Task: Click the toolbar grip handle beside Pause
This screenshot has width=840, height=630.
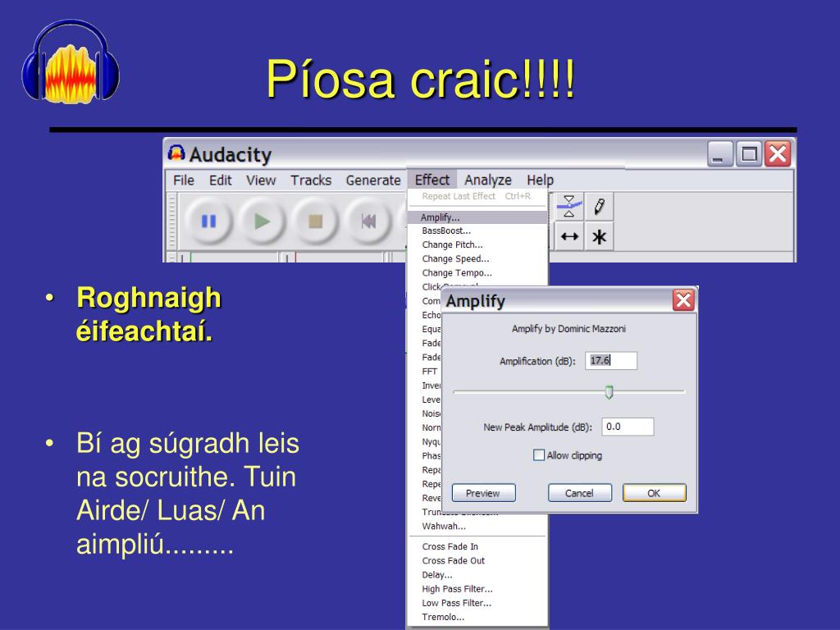Action: 172,221
